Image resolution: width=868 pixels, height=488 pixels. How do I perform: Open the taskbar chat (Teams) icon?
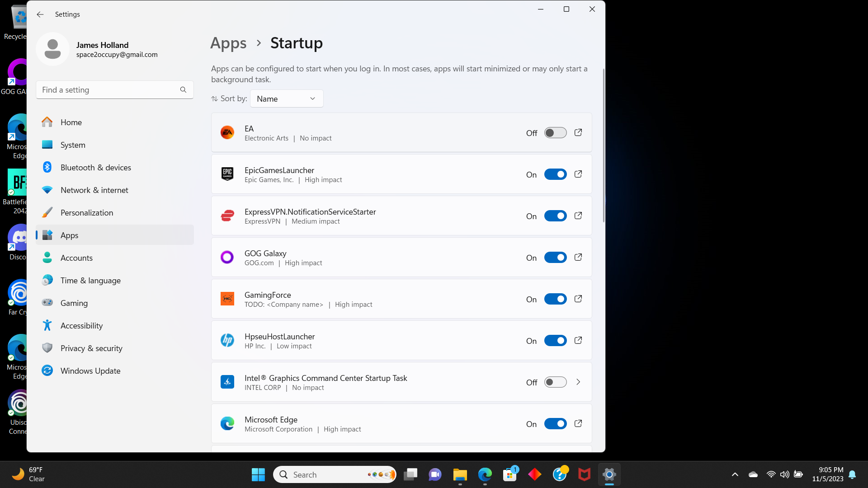(x=435, y=474)
